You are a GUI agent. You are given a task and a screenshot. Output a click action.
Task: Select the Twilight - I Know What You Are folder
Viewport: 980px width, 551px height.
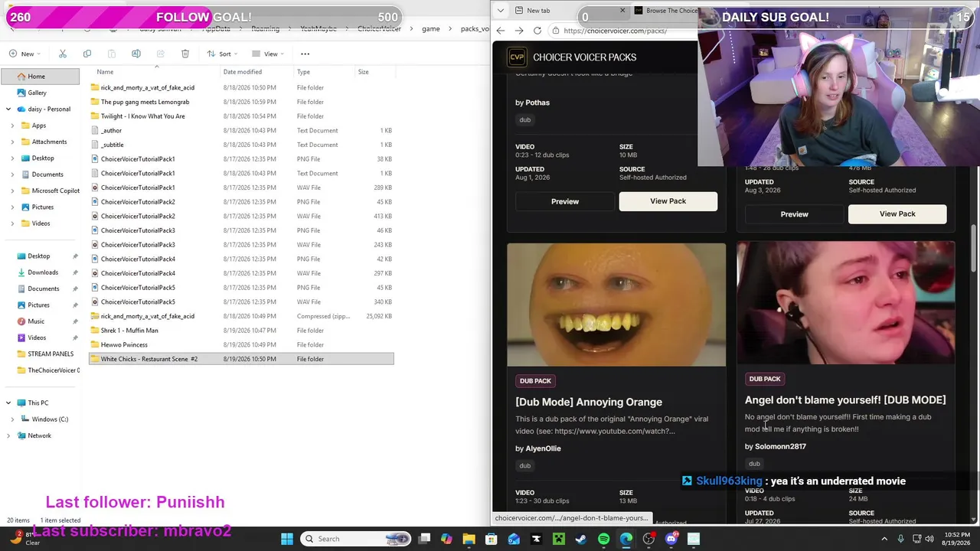tap(142, 116)
